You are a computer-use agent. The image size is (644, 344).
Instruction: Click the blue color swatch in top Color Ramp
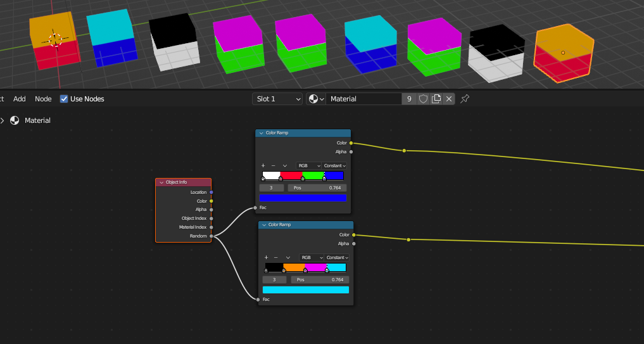(303, 198)
